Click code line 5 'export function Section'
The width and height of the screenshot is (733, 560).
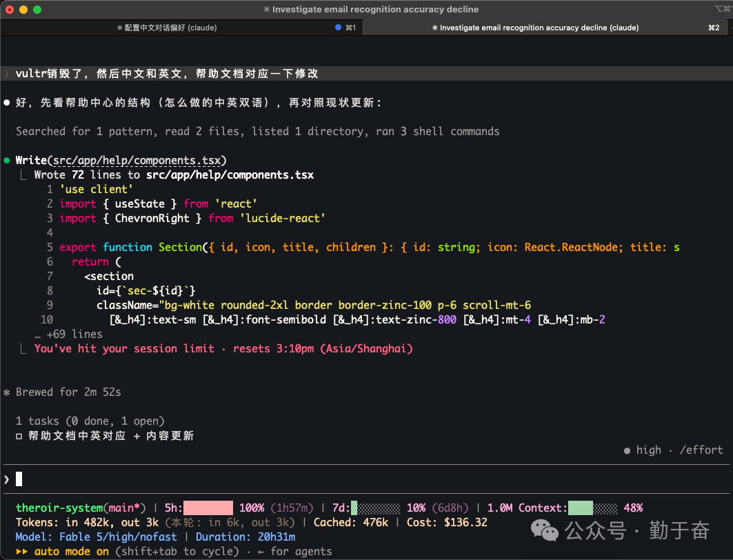[x=370, y=248]
